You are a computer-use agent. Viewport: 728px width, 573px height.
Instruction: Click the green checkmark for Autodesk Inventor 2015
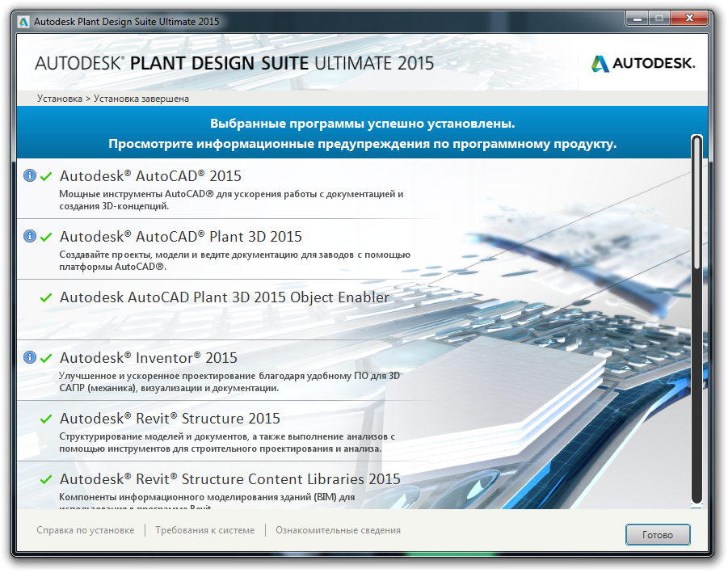(46, 358)
